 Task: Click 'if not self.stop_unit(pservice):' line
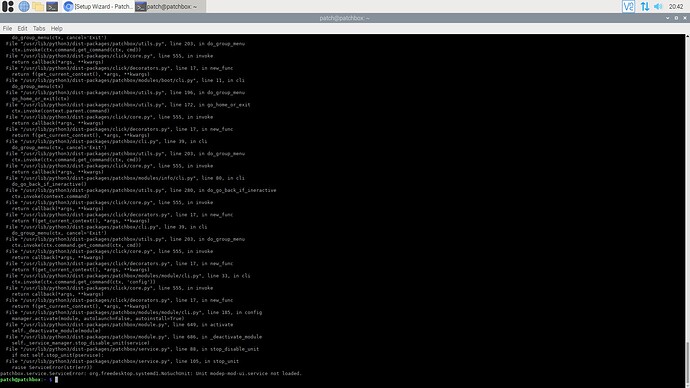click(x=58, y=355)
